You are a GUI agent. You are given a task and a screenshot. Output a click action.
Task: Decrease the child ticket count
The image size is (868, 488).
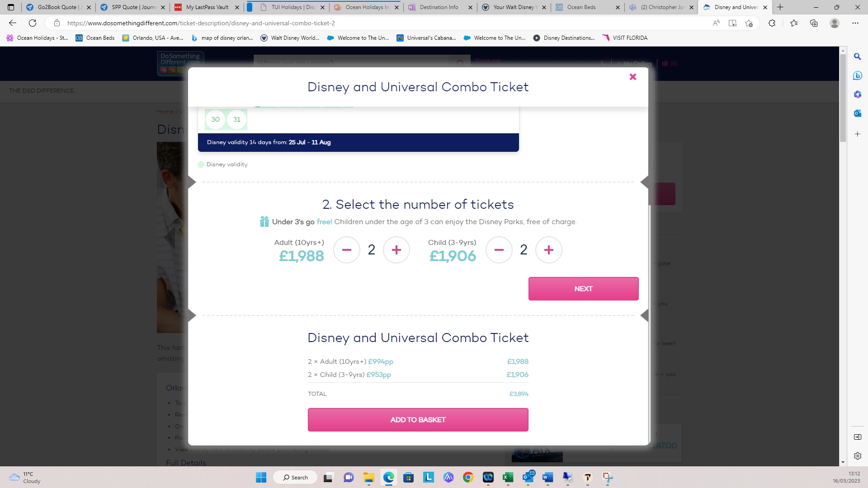[499, 250]
